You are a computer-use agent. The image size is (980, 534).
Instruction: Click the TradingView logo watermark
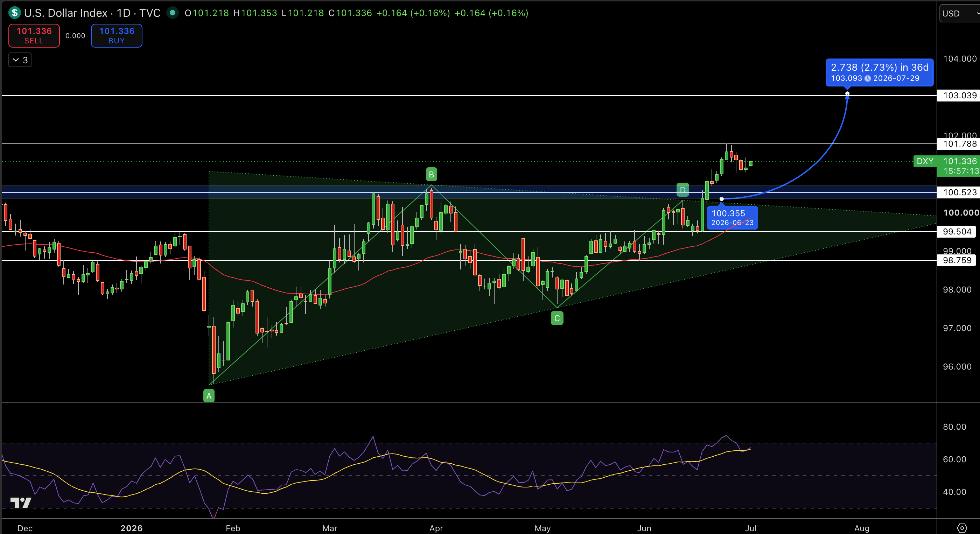coord(21,503)
